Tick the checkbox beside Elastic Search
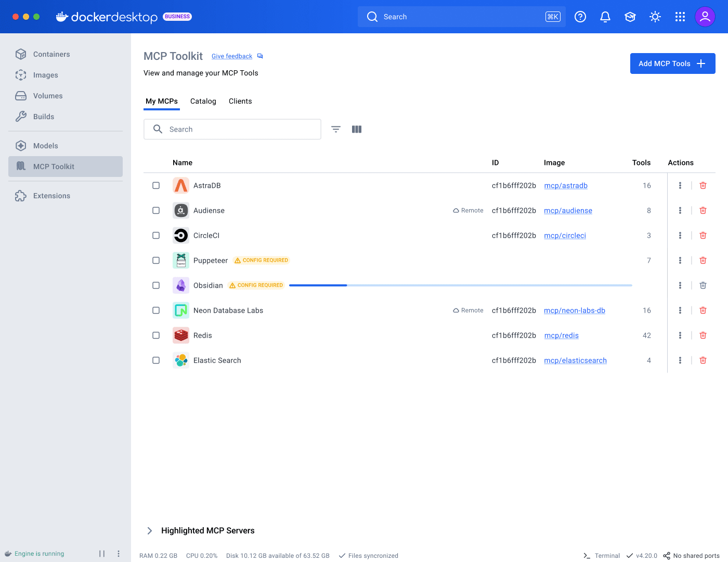 tap(155, 360)
